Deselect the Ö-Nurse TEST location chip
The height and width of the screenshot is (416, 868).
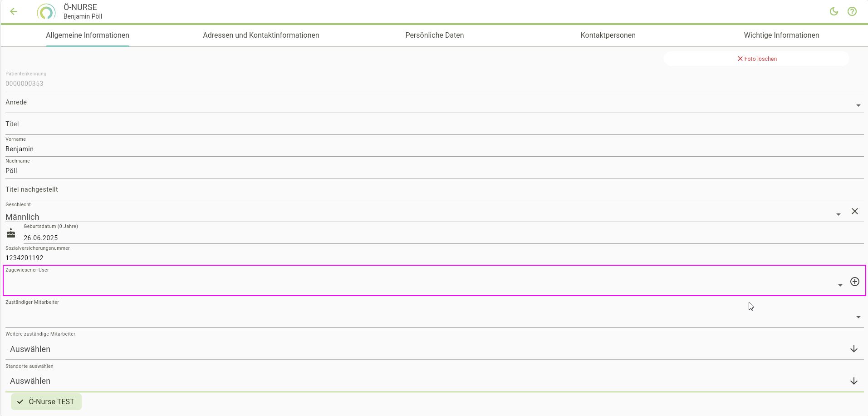click(46, 401)
